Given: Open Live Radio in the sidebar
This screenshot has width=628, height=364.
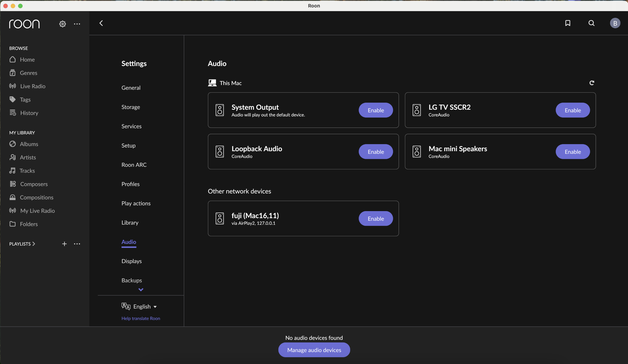Looking at the screenshot, I should click(27, 86).
